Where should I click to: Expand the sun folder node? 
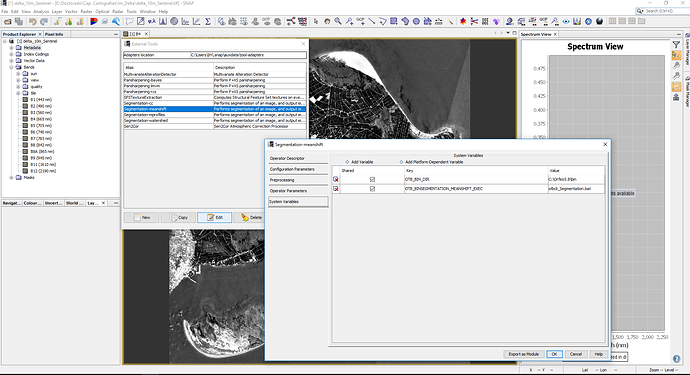(x=18, y=74)
